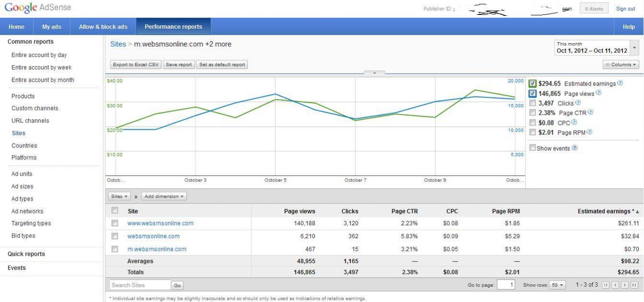Open the My ads tab

[52, 27]
